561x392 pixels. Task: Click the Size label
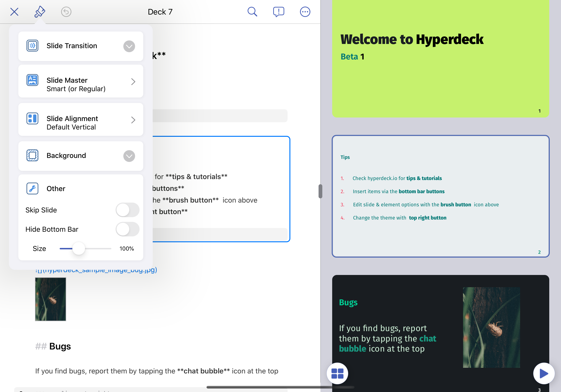pyautogui.click(x=39, y=249)
